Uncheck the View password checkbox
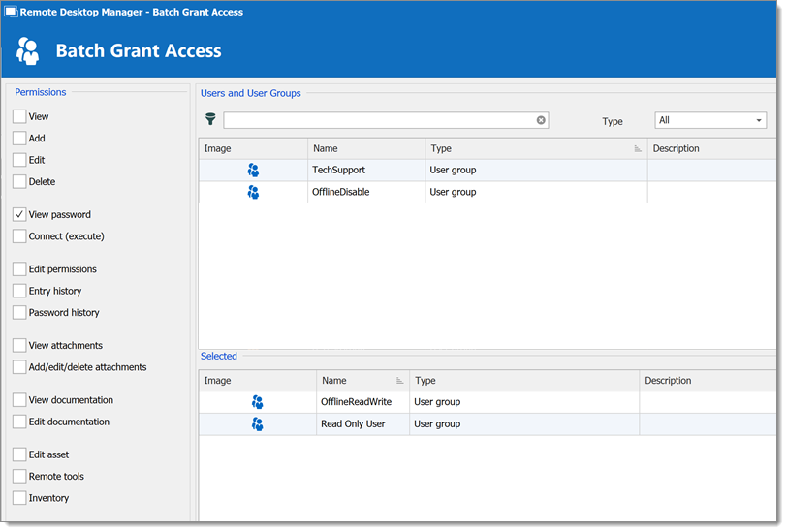This screenshot has height=532, width=787. pyautogui.click(x=19, y=214)
